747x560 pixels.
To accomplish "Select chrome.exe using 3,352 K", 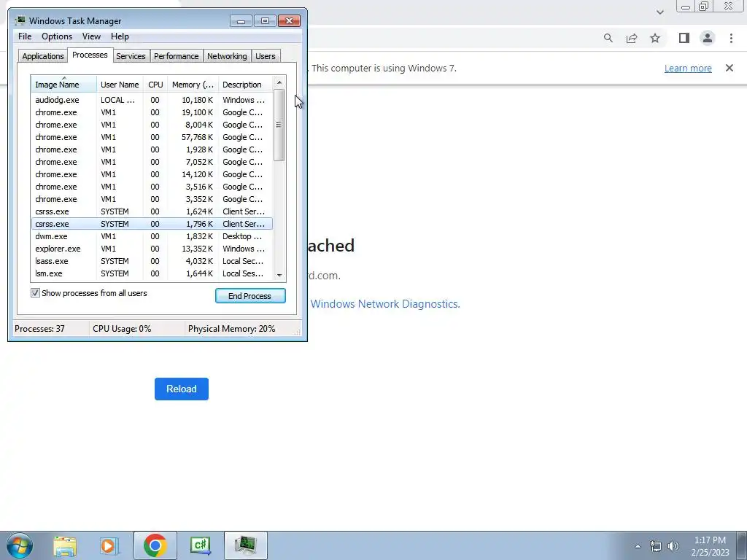I will [x=152, y=199].
